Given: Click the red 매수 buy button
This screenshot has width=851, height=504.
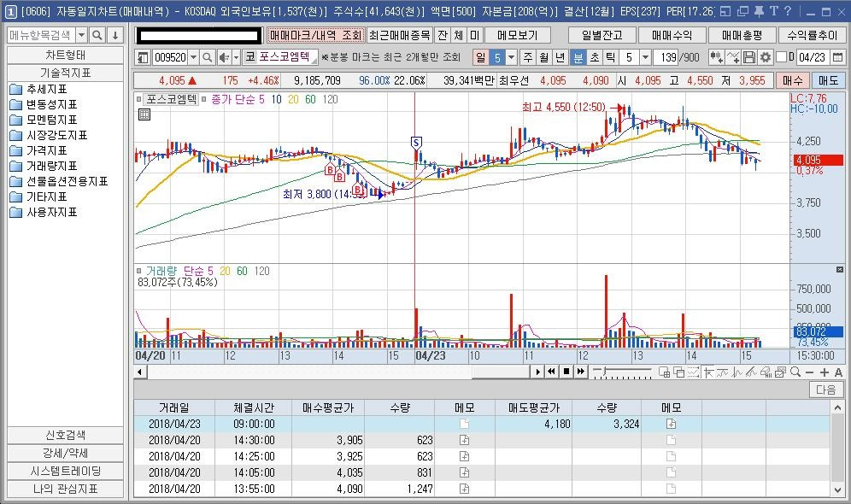Looking at the screenshot, I should coord(792,81).
